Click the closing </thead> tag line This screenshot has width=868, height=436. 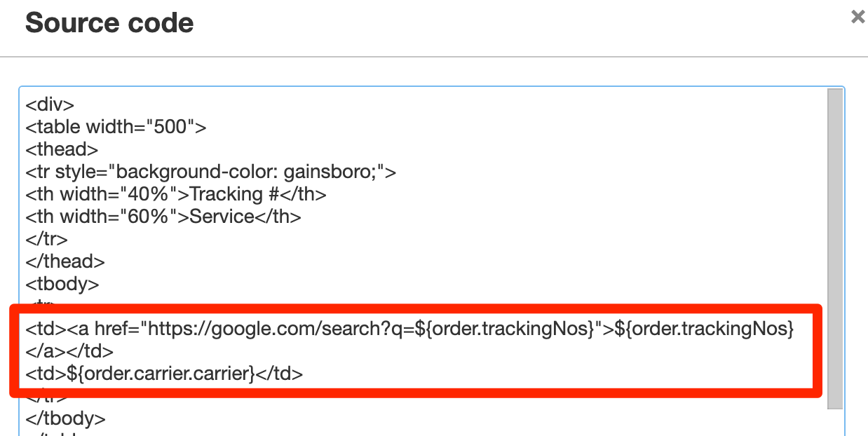pos(65,261)
